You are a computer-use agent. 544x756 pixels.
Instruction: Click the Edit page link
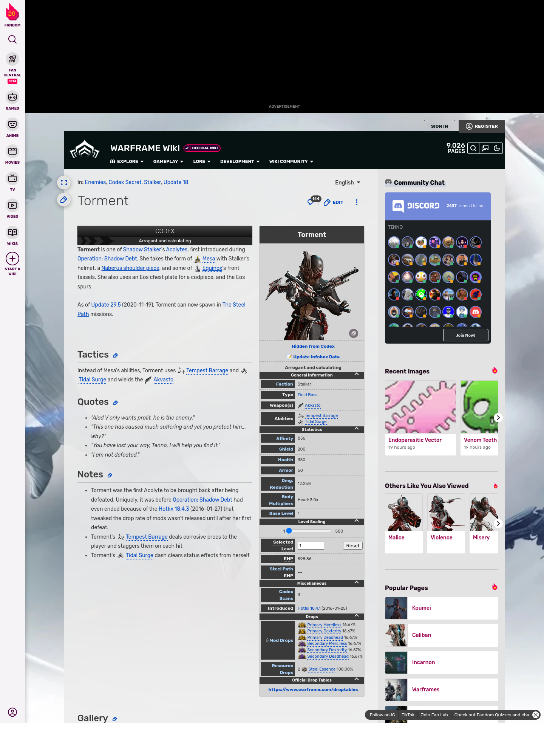tap(334, 202)
